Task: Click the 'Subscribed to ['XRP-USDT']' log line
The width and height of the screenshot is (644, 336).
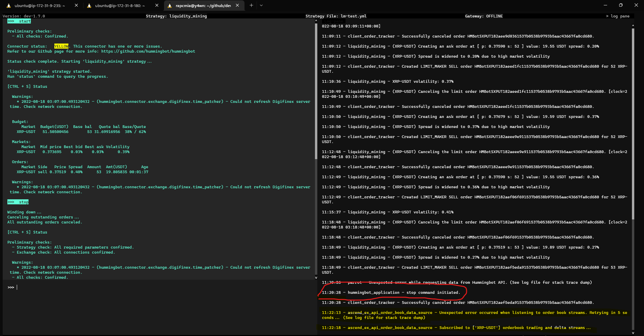Action: [456, 328]
